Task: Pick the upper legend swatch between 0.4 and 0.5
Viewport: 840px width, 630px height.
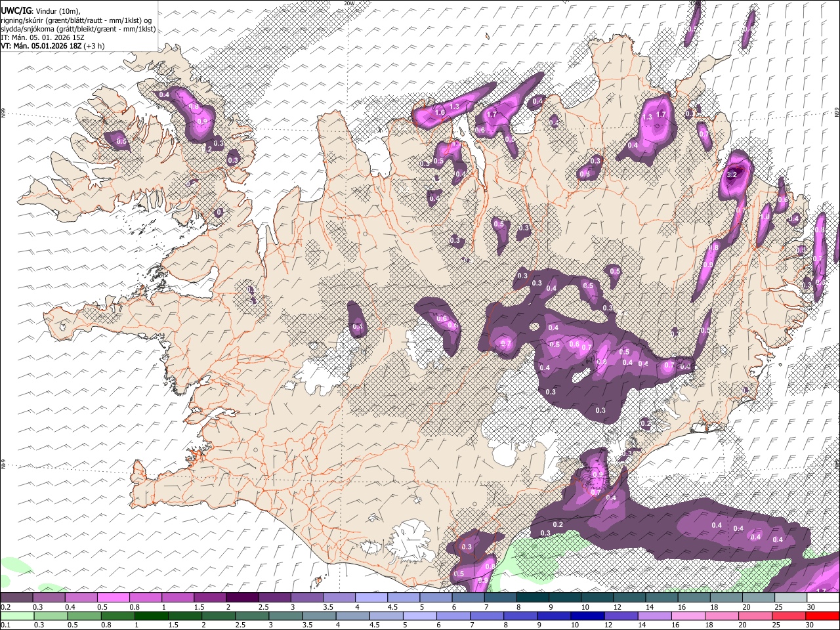Action: tap(81, 597)
